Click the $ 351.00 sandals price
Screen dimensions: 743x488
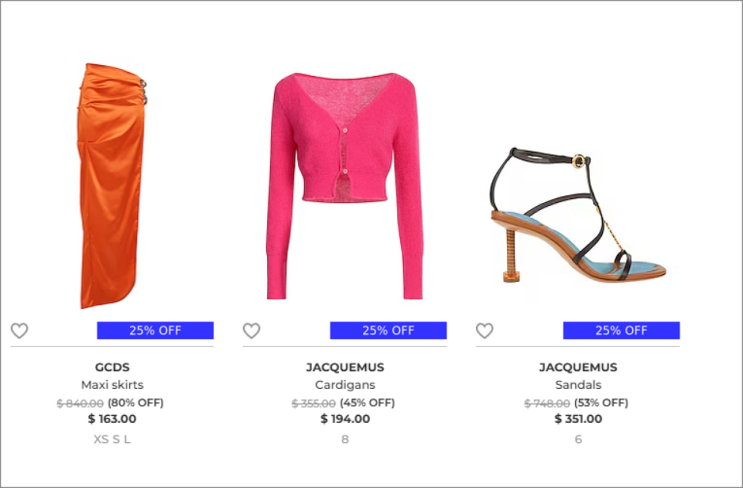[578, 419]
